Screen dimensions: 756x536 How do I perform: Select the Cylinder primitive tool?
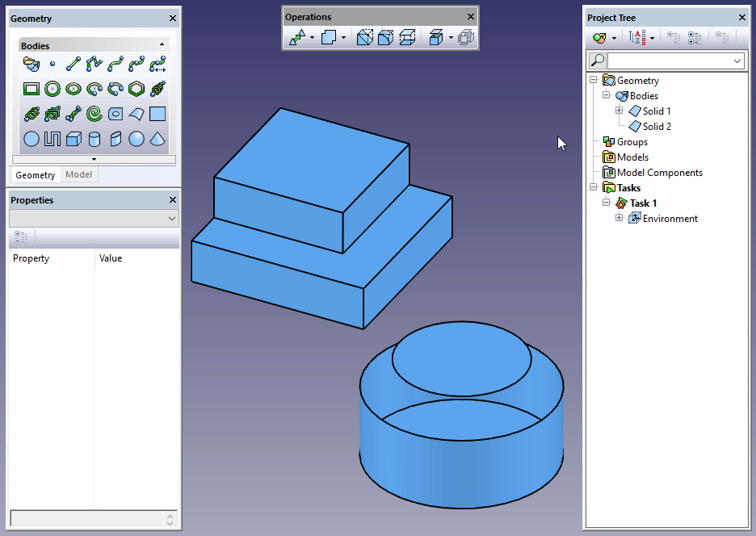tap(94, 139)
